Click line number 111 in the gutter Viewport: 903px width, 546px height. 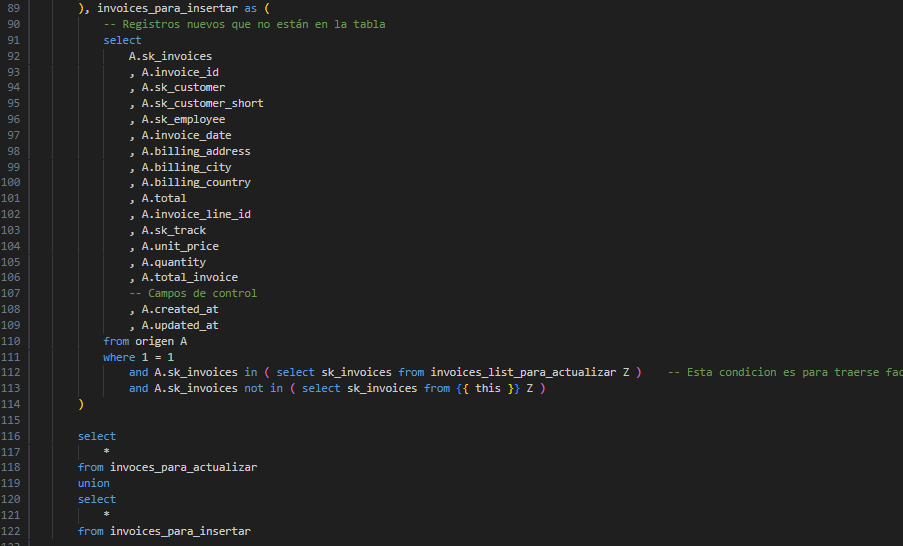tap(14, 357)
